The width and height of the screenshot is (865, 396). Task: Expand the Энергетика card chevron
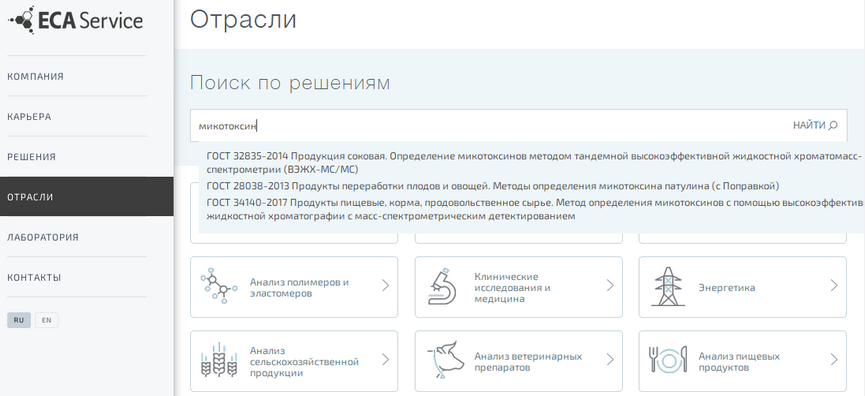834,285
